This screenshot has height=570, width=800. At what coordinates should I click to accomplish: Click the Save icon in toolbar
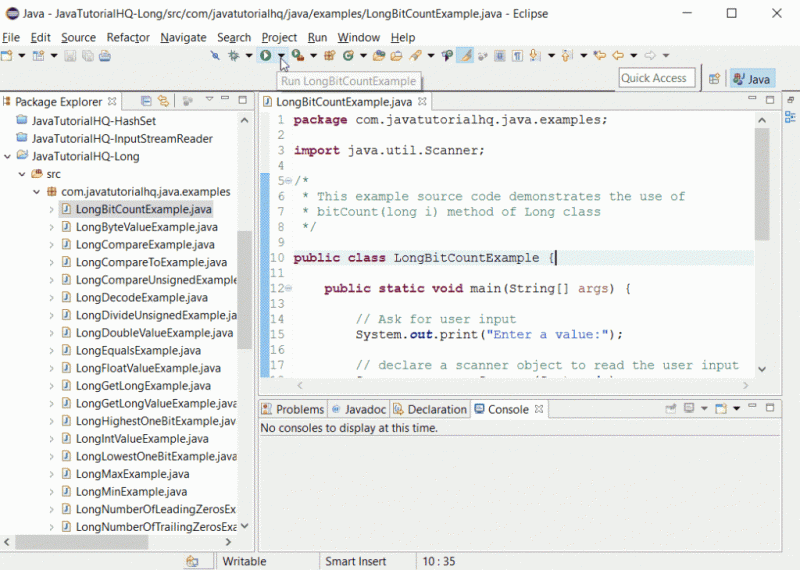coord(70,56)
